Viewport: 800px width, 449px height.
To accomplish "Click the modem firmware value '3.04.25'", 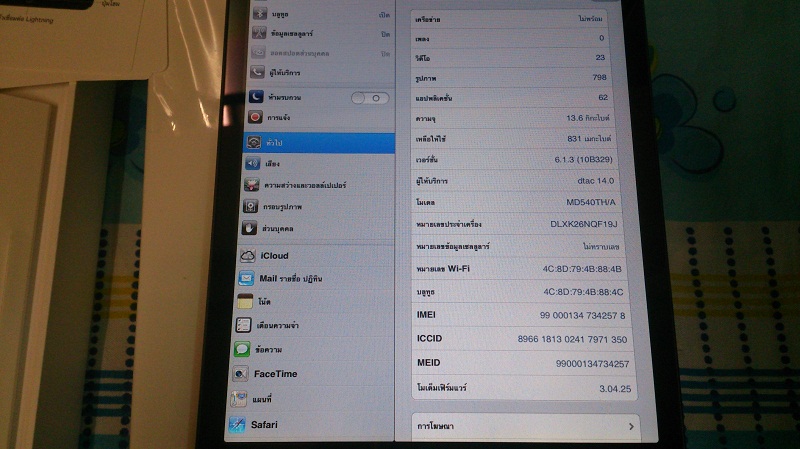I will pyautogui.click(x=615, y=389).
